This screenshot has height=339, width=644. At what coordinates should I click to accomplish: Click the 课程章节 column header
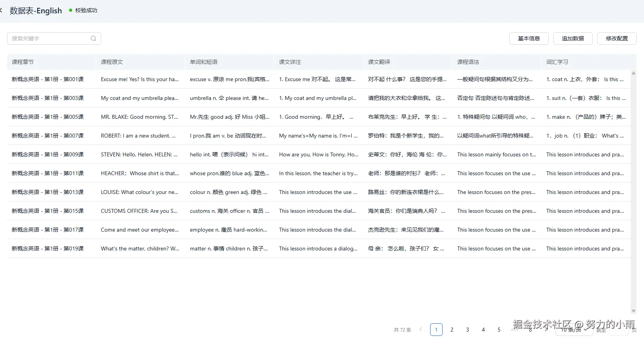pyautogui.click(x=51, y=62)
